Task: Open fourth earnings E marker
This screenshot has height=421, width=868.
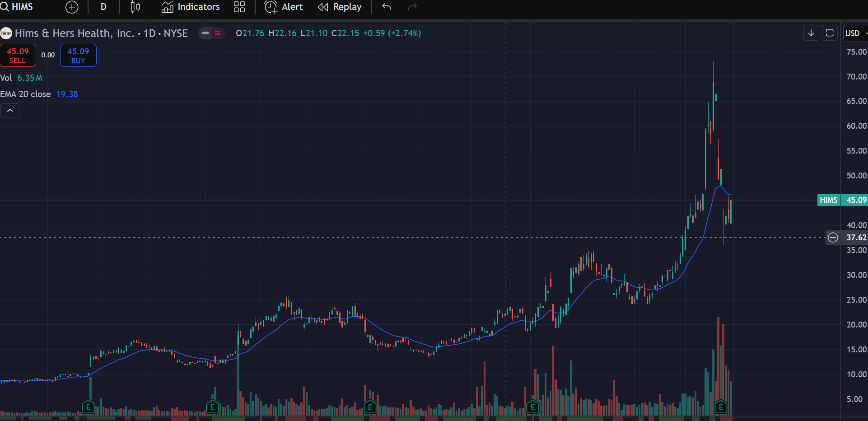Action: (532, 407)
